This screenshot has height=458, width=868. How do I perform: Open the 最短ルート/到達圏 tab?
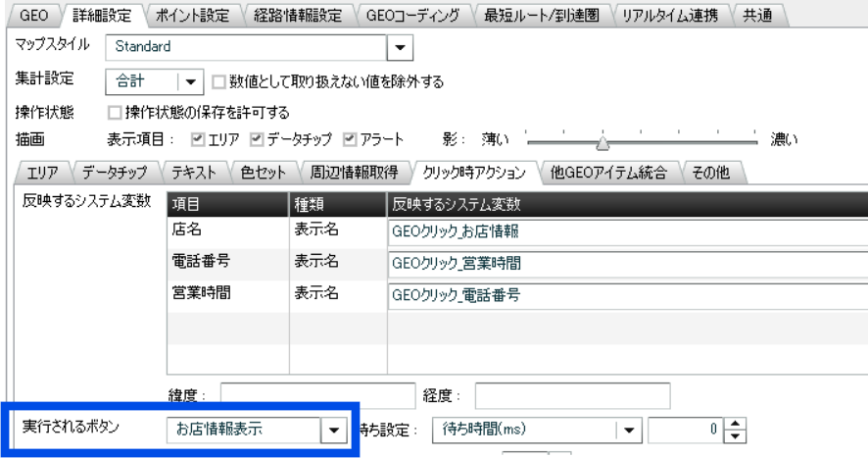pyautogui.click(x=541, y=15)
